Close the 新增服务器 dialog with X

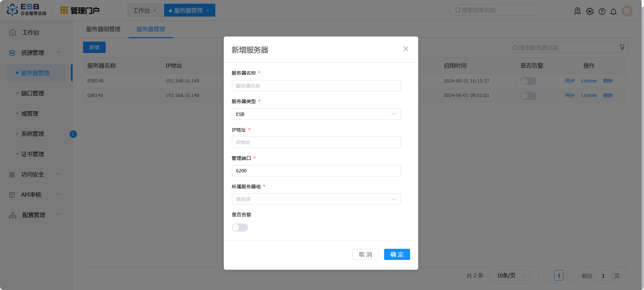(406, 49)
